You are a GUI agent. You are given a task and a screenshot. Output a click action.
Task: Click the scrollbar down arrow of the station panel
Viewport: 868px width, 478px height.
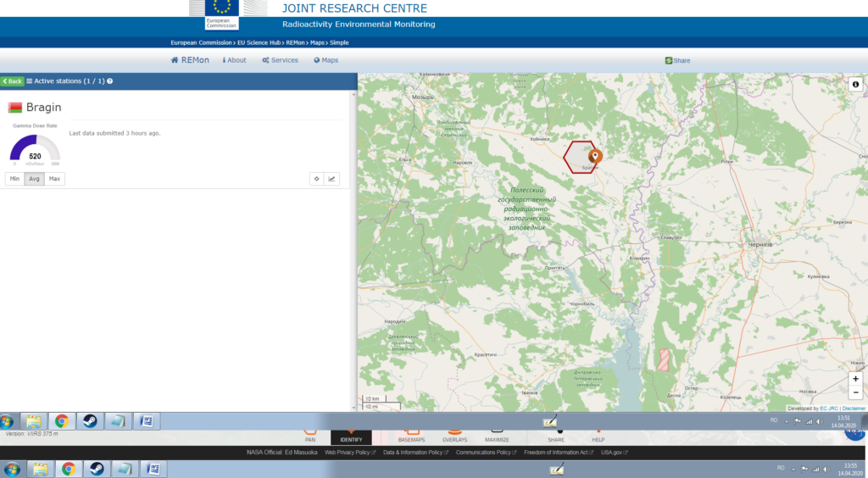353,408
